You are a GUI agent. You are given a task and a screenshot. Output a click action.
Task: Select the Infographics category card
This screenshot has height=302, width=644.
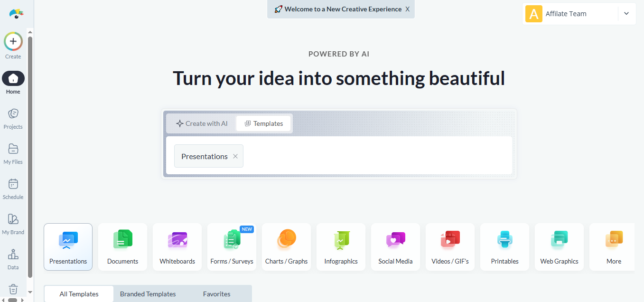[x=341, y=247]
